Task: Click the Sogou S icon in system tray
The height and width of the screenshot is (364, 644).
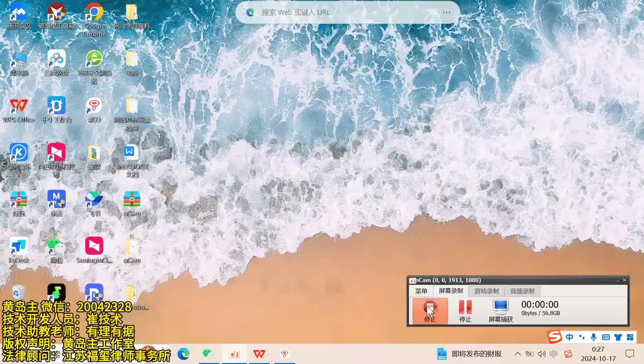Action: 568,354
